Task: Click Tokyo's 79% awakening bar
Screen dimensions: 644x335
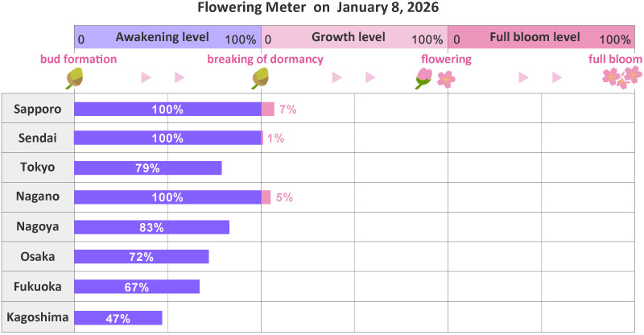Action: (147, 168)
